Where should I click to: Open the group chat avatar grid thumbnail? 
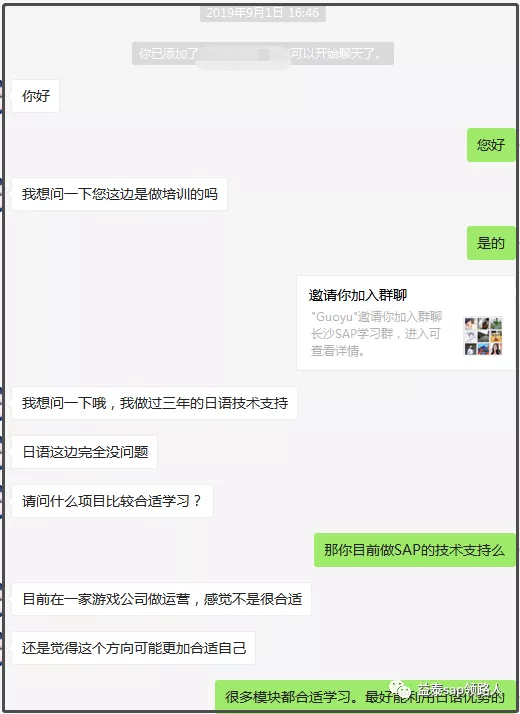[x=483, y=336]
